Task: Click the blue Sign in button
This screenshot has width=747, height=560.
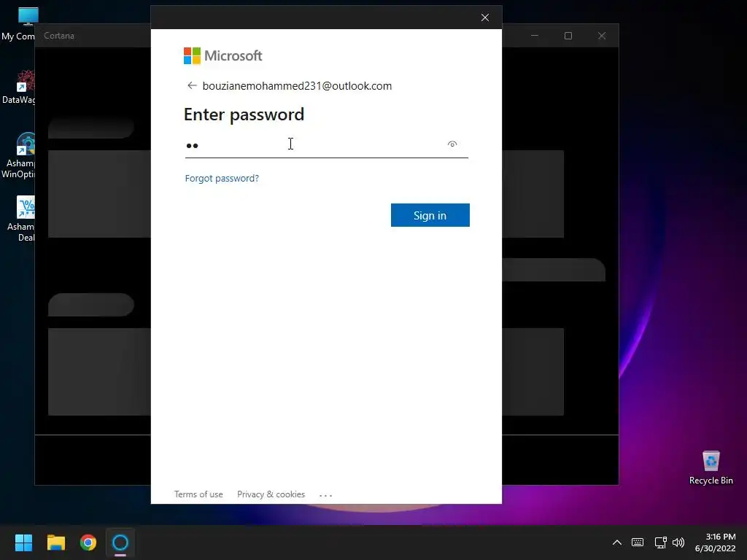Action: coord(430,215)
